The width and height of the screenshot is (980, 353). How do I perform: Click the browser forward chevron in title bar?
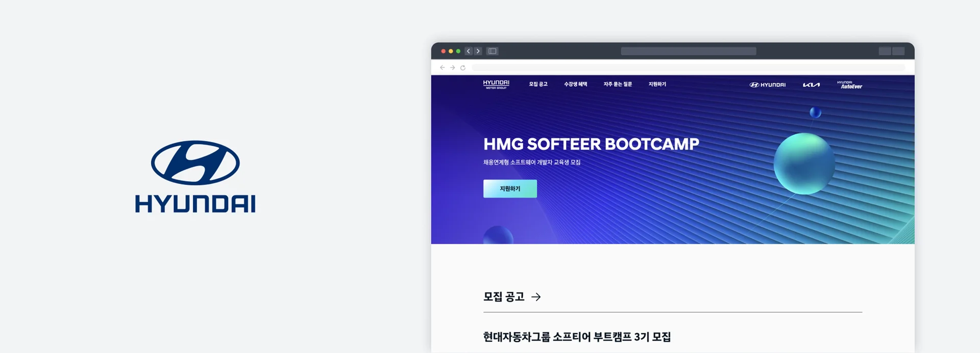tap(478, 51)
